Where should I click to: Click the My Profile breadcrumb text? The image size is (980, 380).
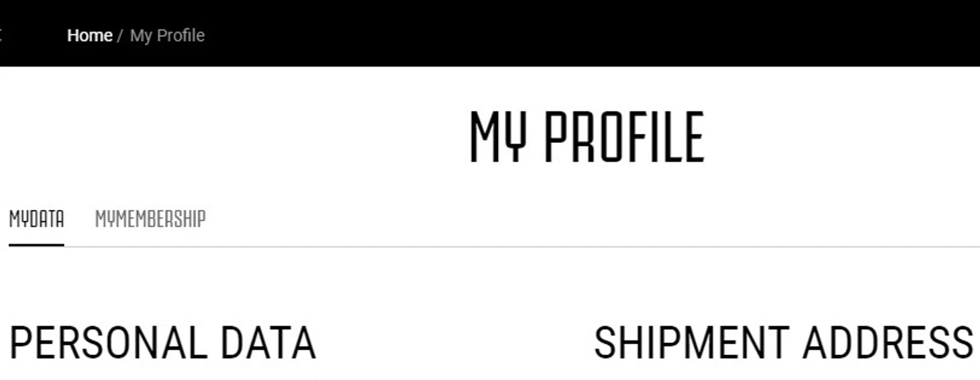click(x=167, y=36)
